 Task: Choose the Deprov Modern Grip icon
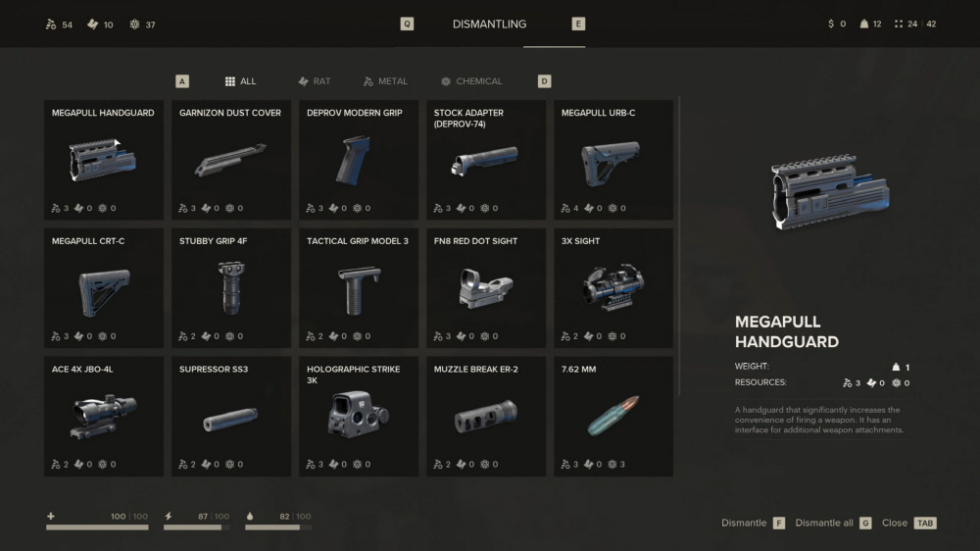coord(355,160)
